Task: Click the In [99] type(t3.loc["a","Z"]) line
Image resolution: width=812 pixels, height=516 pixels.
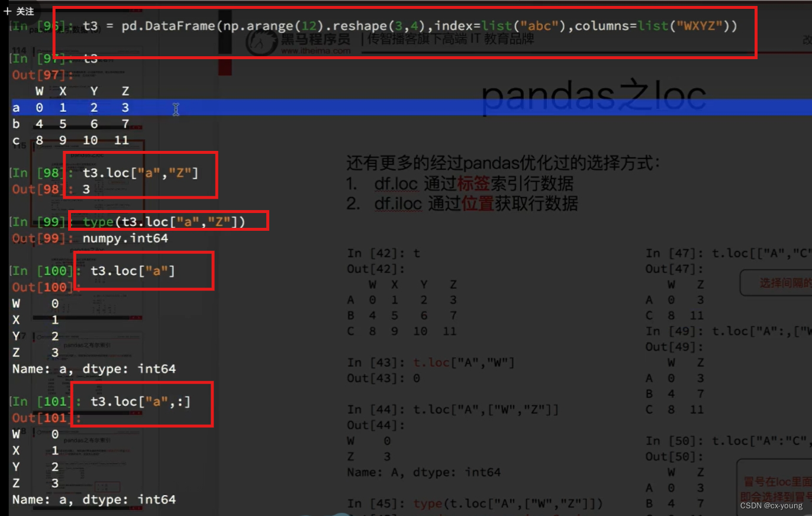Action: (128, 222)
